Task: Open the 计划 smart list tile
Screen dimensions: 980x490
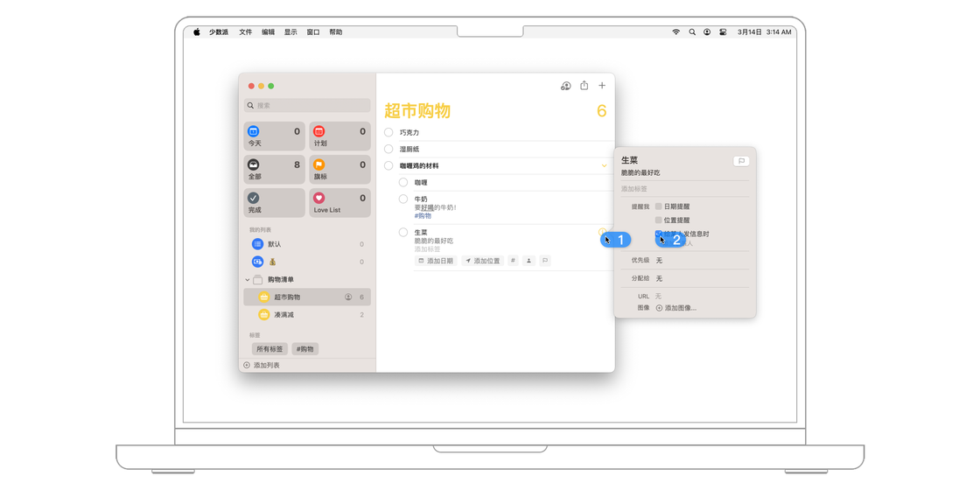Action: [x=340, y=136]
